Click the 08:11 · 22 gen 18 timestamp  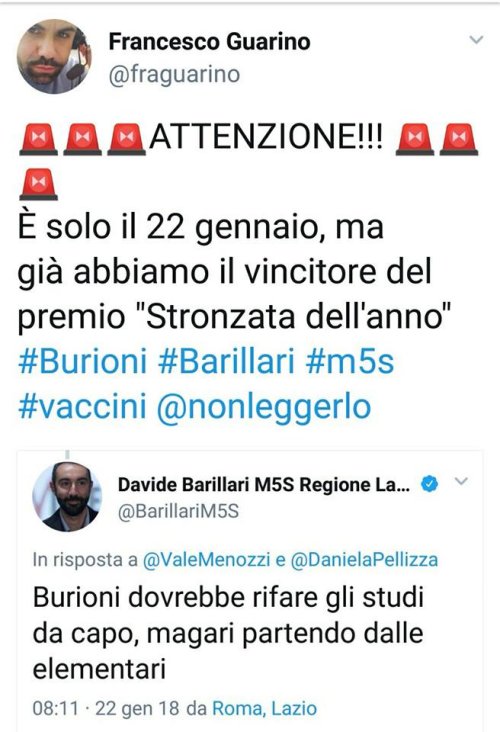click(106, 709)
